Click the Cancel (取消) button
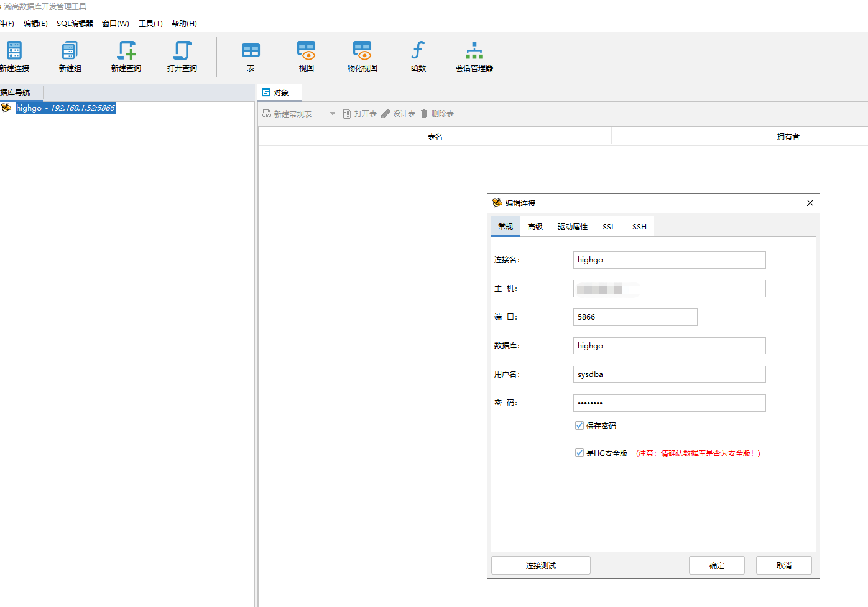The height and width of the screenshot is (607, 868). (784, 565)
